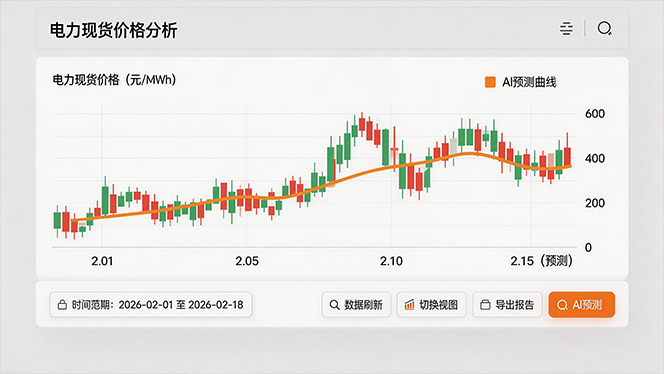
Task: Click the 数据刷新 button
Action: 356,305
